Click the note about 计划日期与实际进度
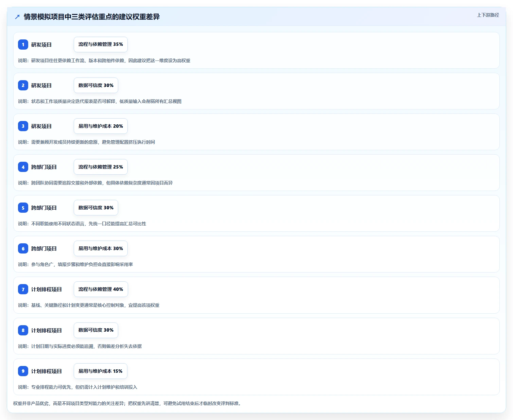This screenshot has height=420, width=513. click(80, 346)
